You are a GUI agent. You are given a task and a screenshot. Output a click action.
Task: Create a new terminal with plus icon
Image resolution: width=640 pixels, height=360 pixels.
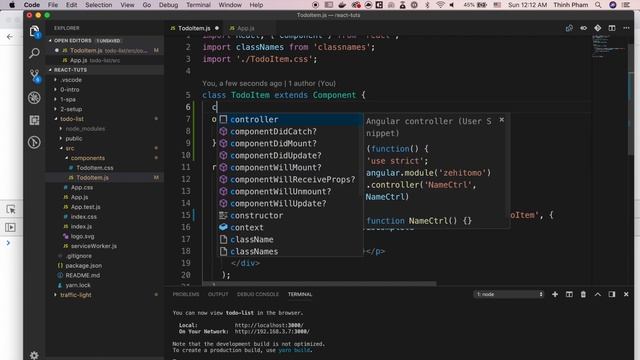(555, 294)
